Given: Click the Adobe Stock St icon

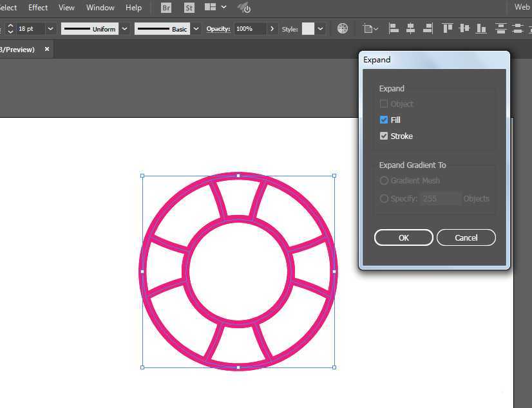Looking at the screenshot, I should point(189,8).
